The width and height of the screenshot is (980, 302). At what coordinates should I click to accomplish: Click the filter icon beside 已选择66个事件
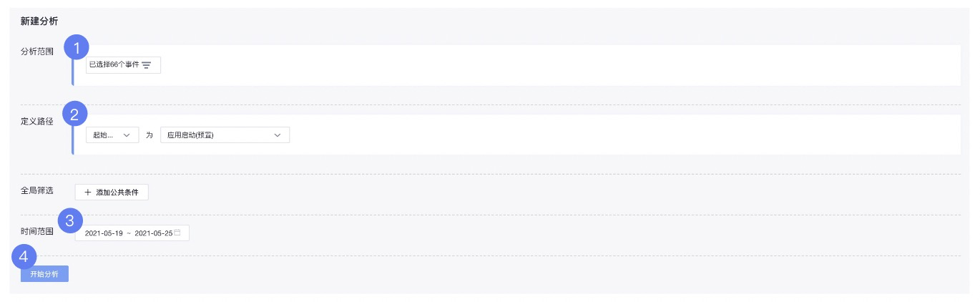(x=146, y=65)
